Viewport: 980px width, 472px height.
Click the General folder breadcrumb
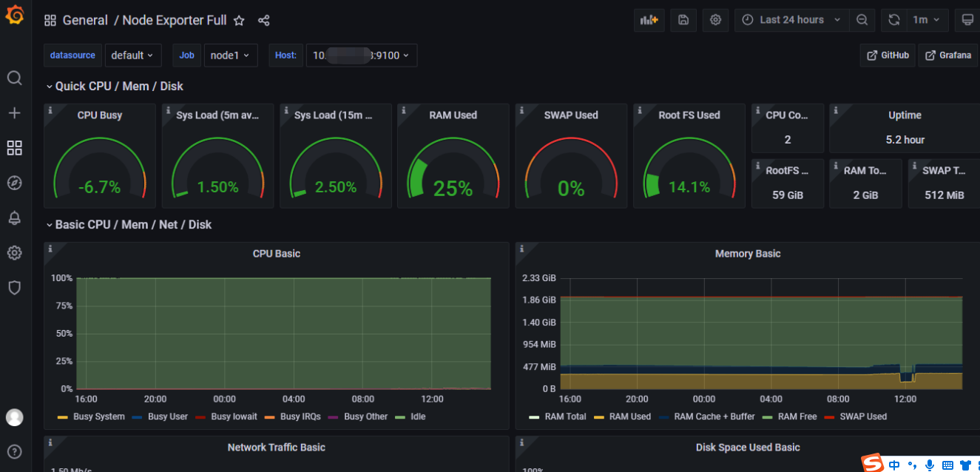pos(85,21)
